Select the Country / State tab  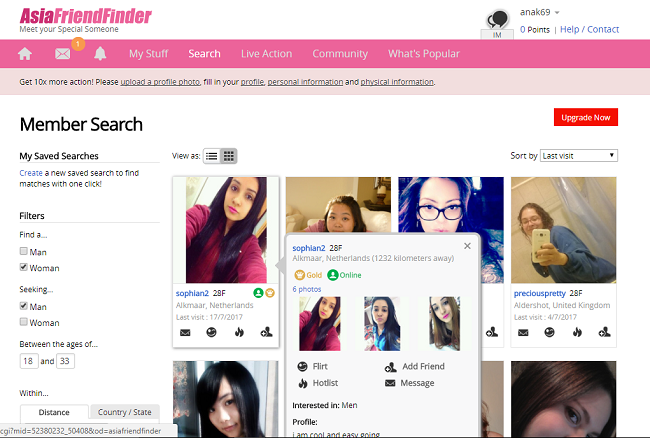124,412
